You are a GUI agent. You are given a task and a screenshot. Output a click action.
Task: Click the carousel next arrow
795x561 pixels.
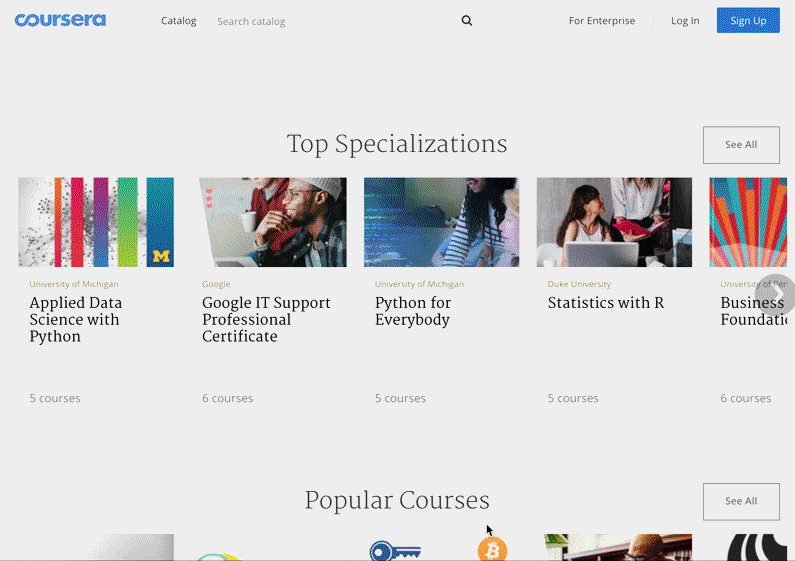tap(775, 294)
